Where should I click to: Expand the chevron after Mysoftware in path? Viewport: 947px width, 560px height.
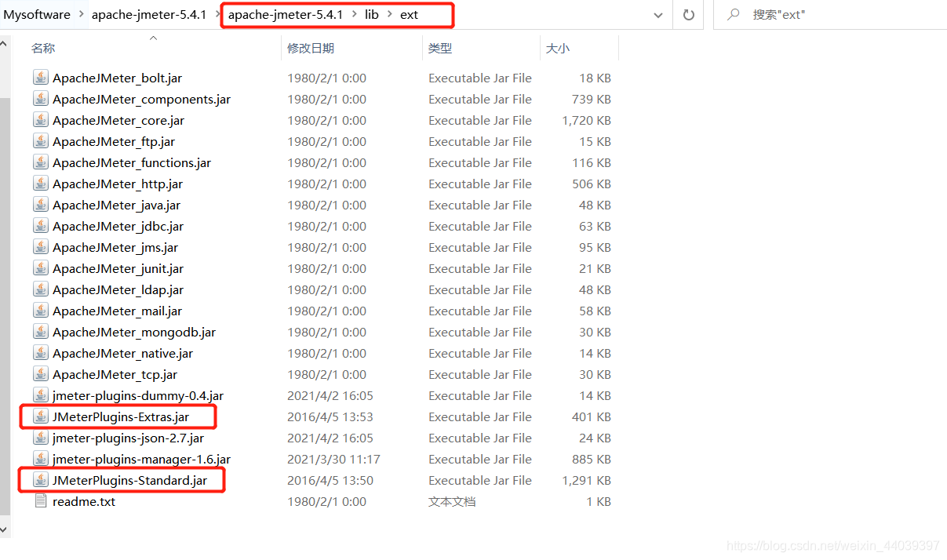tap(81, 15)
